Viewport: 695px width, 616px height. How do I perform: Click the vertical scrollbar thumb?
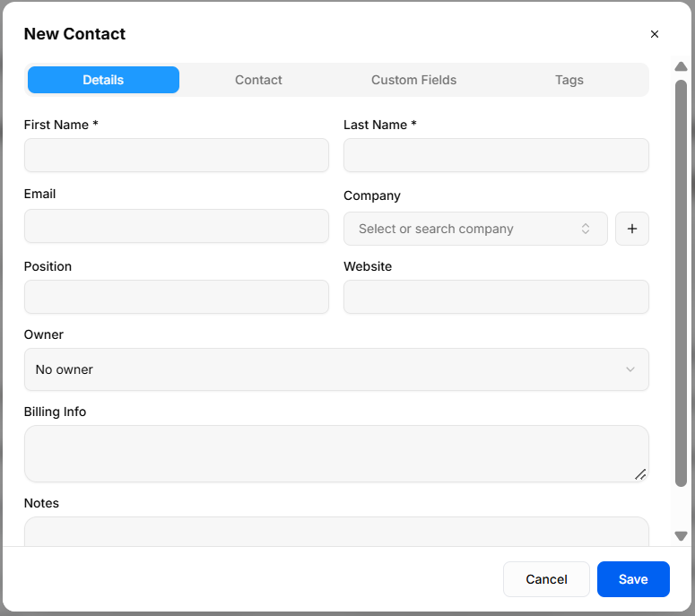click(x=681, y=283)
